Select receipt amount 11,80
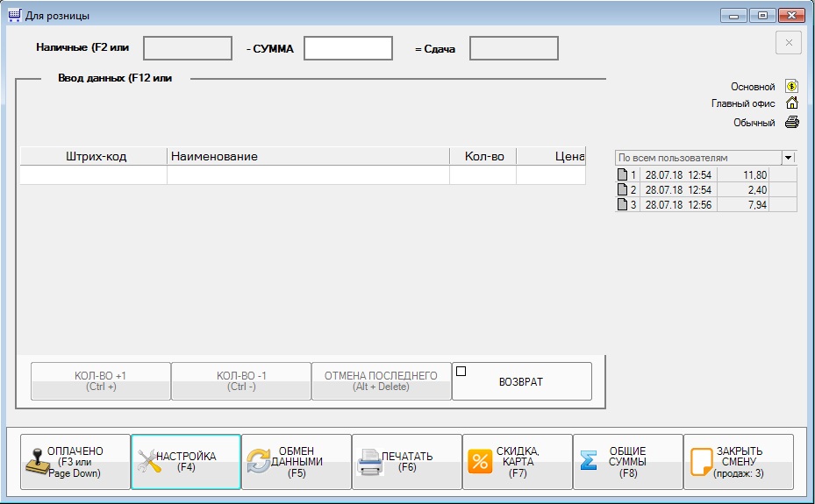This screenshot has width=815, height=504. click(754, 175)
